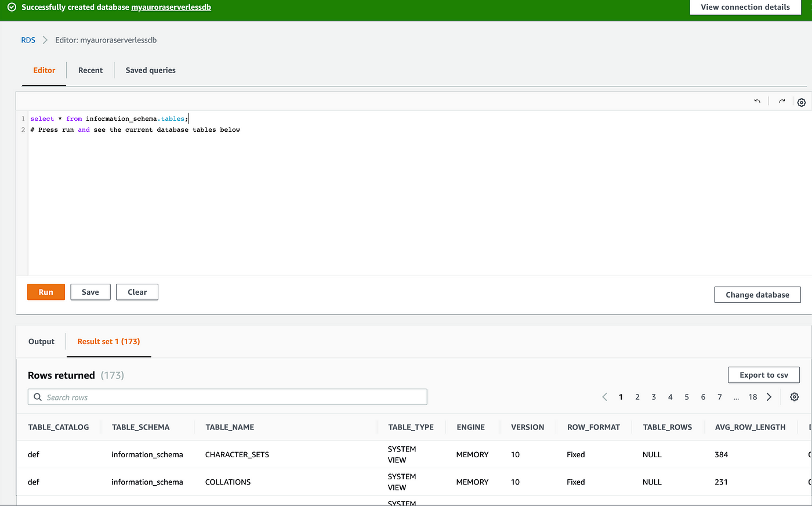This screenshot has height=506, width=812.
Task: Go to results page 4
Action: click(670, 397)
